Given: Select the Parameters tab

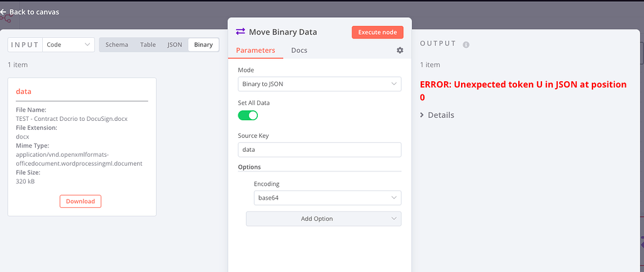Looking at the screenshot, I should [x=255, y=50].
